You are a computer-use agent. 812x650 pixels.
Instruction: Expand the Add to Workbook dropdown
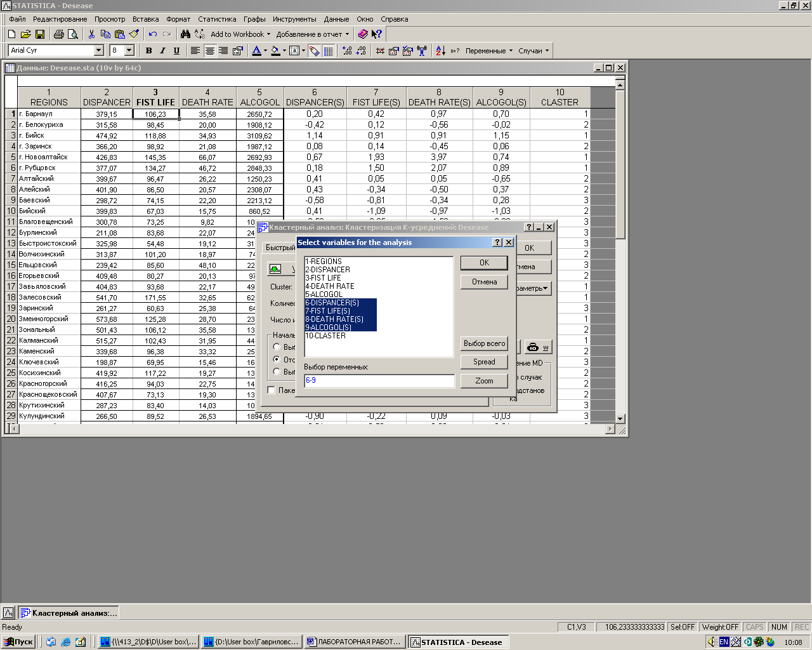240,34
